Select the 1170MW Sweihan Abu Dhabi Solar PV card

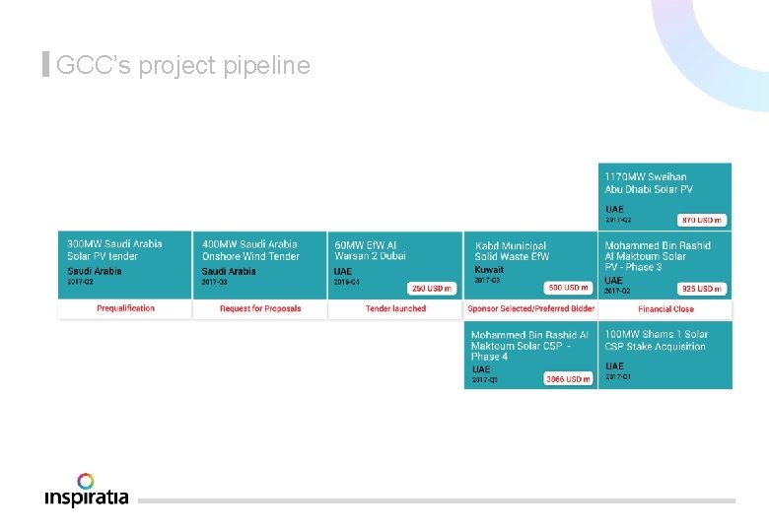click(x=665, y=196)
